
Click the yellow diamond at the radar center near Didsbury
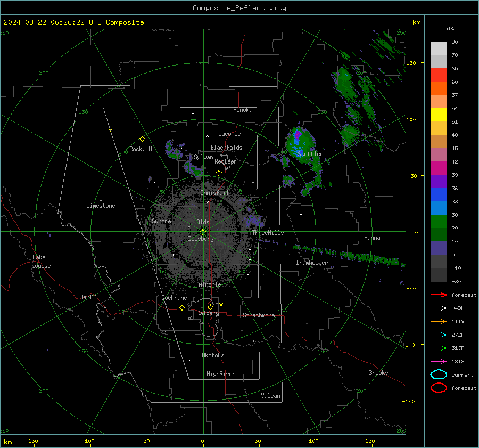203,232
